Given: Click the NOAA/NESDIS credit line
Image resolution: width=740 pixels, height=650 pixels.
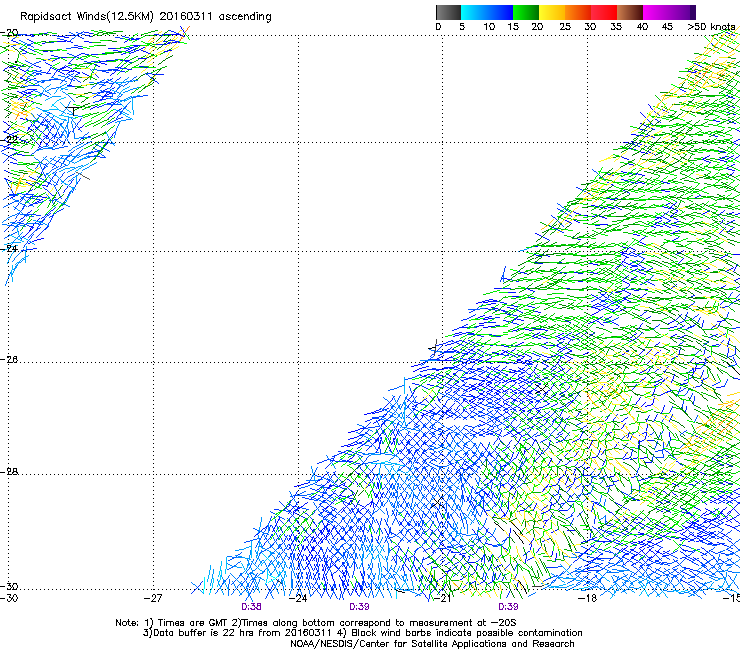Looking at the screenshot, I should tap(432, 644).
